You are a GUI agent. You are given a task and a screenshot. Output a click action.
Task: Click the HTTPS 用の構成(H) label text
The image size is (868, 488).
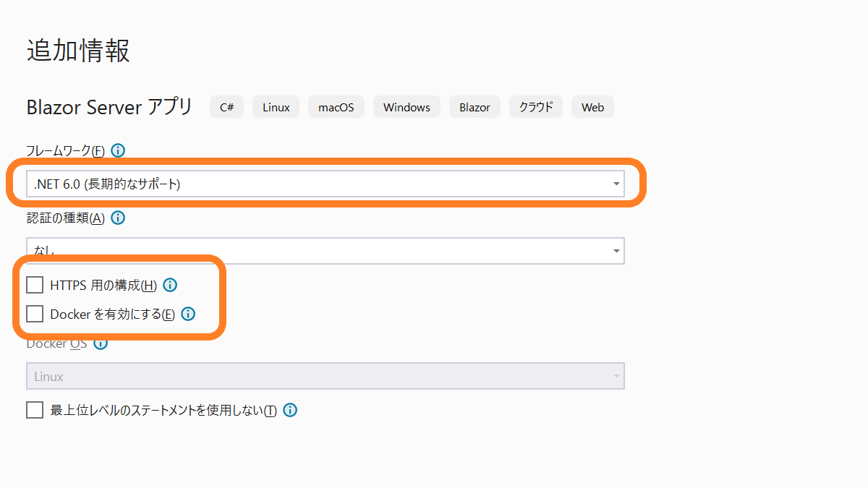click(103, 285)
